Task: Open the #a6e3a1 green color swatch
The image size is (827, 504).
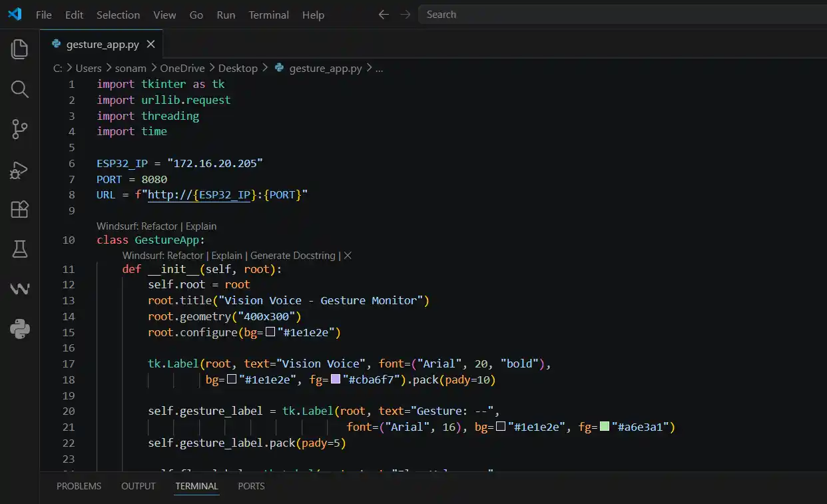Action: point(605,427)
